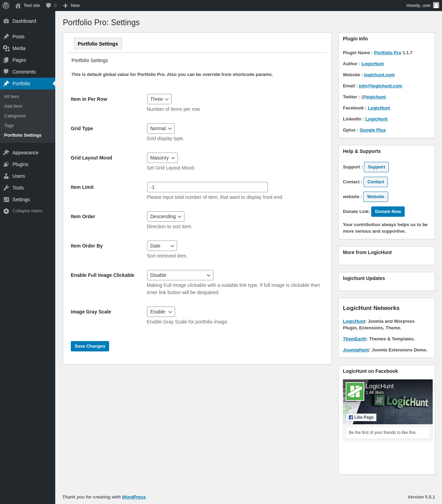Click the Contact button

coord(376,182)
